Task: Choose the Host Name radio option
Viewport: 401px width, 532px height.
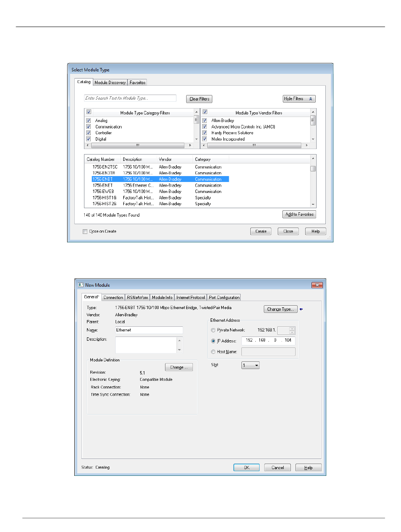Action: (213, 352)
